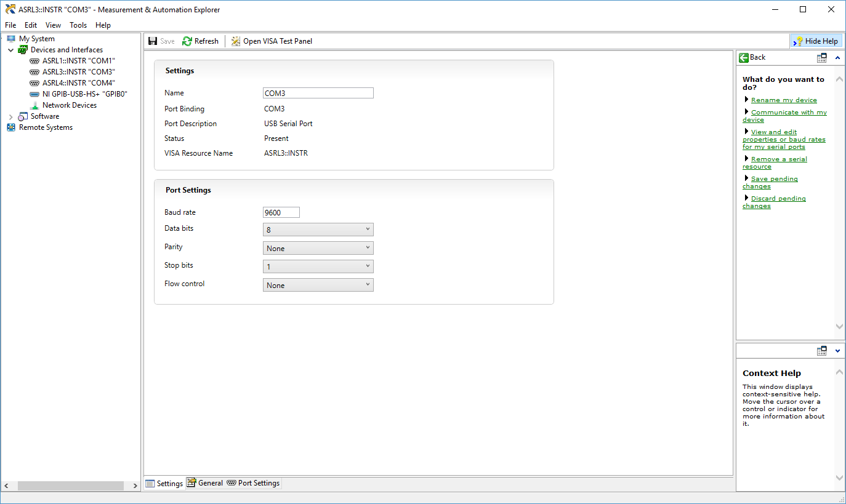The image size is (846, 504).
Task: Click the Save floppy disk icon
Action: tap(153, 41)
